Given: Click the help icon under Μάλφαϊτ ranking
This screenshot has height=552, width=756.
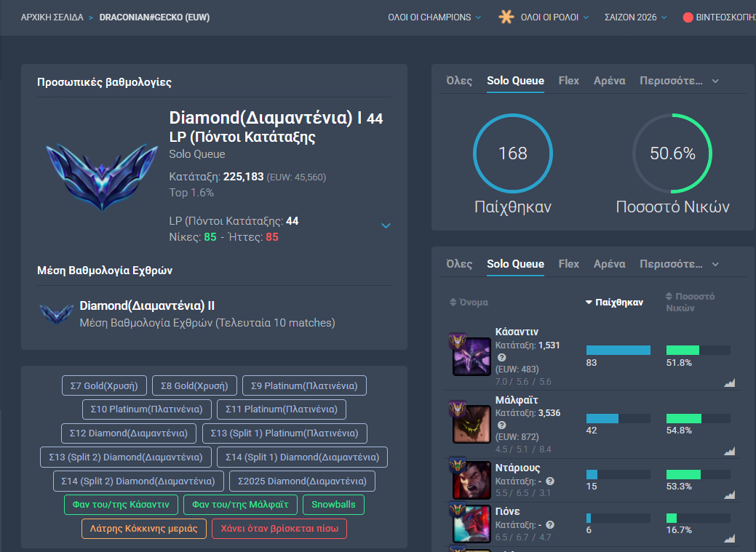Looking at the screenshot, I should tap(501, 425).
